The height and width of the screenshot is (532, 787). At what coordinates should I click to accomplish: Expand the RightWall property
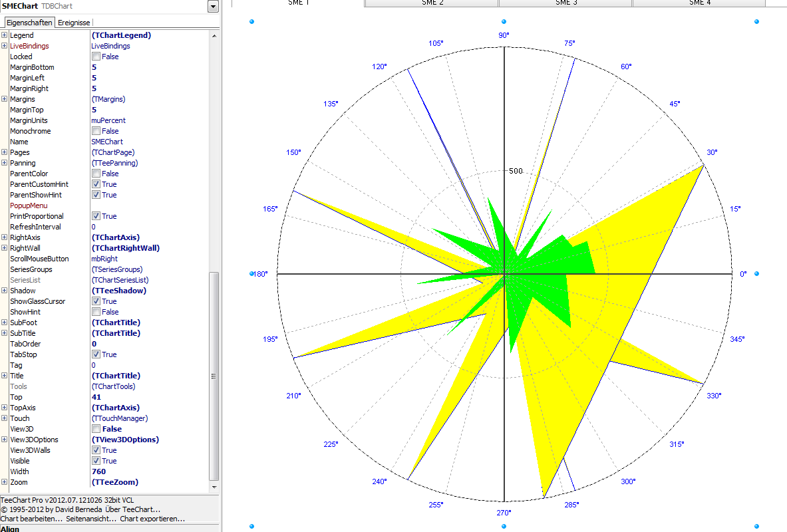4,248
